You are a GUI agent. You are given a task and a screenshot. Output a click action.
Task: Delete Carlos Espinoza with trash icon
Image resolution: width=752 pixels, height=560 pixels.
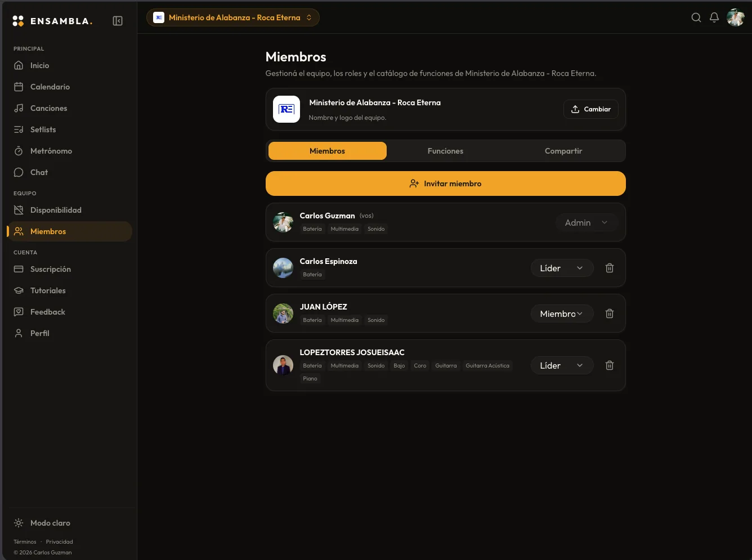(x=610, y=268)
